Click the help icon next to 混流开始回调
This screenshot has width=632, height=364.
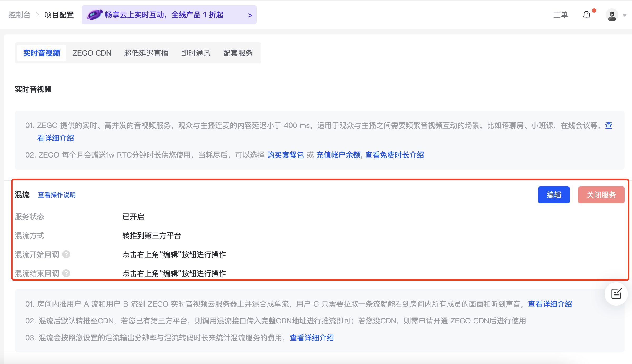pyautogui.click(x=67, y=254)
